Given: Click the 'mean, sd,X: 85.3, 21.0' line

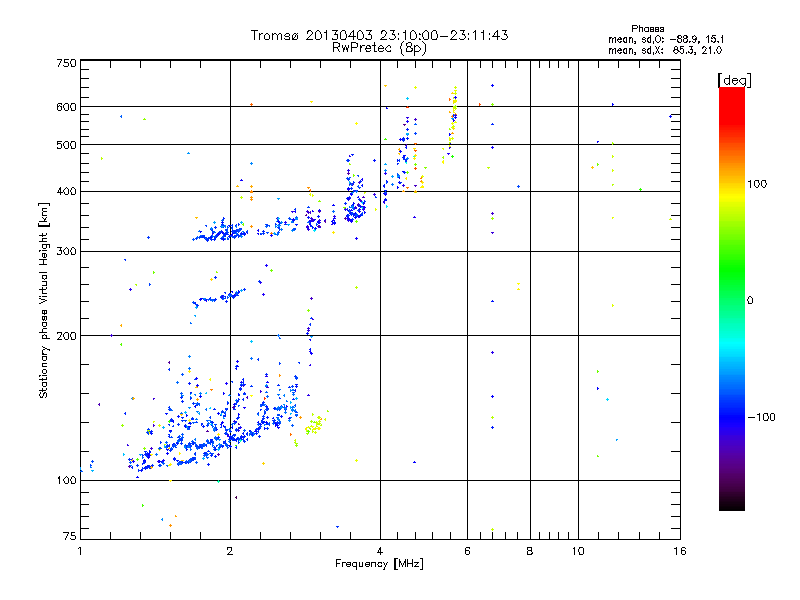Looking at the screenshot, I should pos(665,50).
